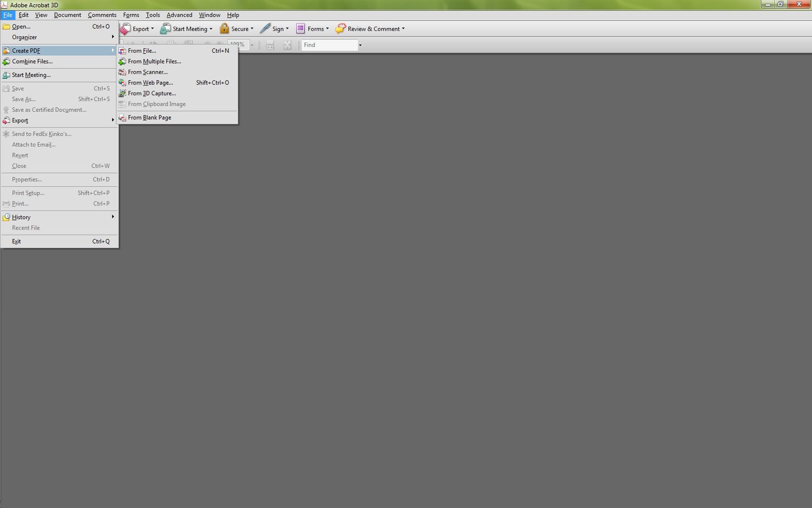Open the Find options dropdown arrow

coord(360,45)
